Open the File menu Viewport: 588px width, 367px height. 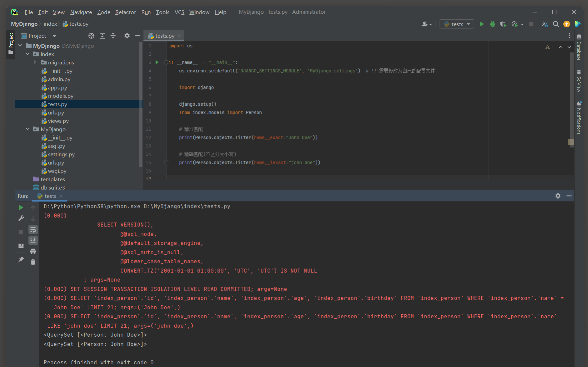tap(29, 12)
